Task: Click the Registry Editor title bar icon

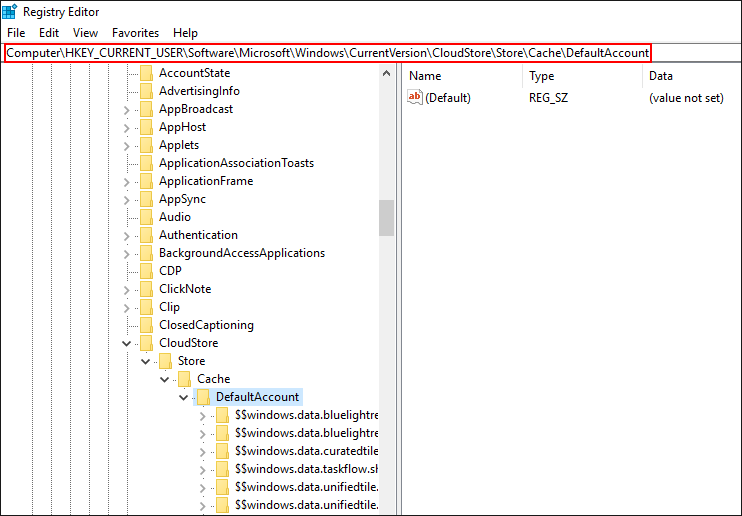Action: pos(9,11)
